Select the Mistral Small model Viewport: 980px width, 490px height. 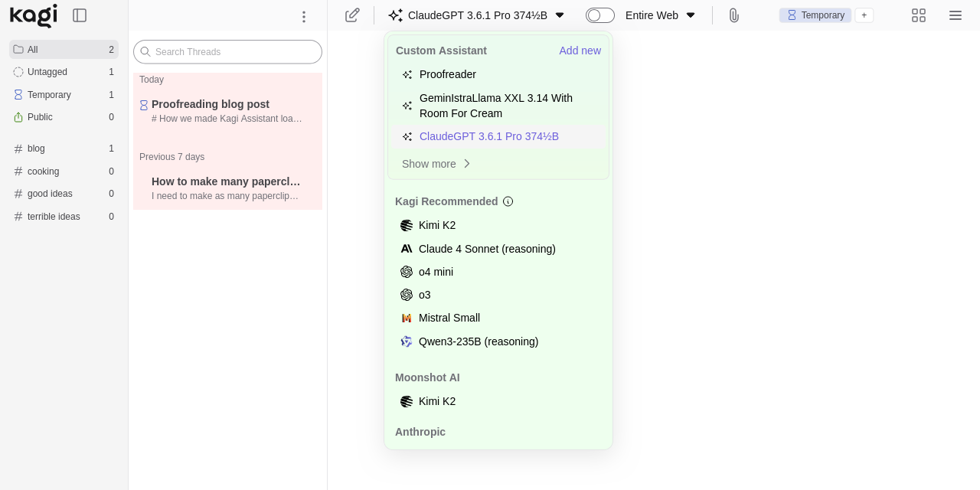[x=449, y=318]
